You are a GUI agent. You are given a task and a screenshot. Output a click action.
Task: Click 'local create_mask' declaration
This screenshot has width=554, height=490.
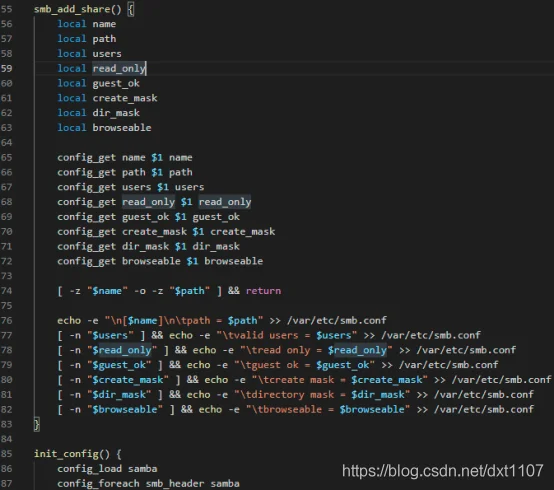(x=107, y=98)
